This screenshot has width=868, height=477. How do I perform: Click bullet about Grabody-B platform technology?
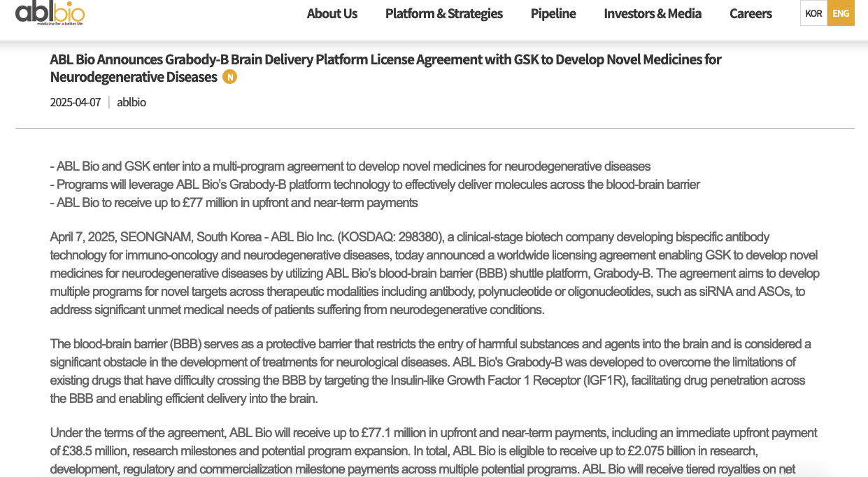tap(375, 185)
